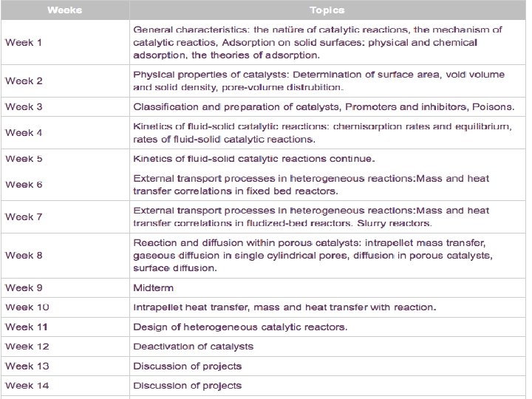Select the Week 5 cell
This screenshot has width=532, height=399.
tap(24, 159)
